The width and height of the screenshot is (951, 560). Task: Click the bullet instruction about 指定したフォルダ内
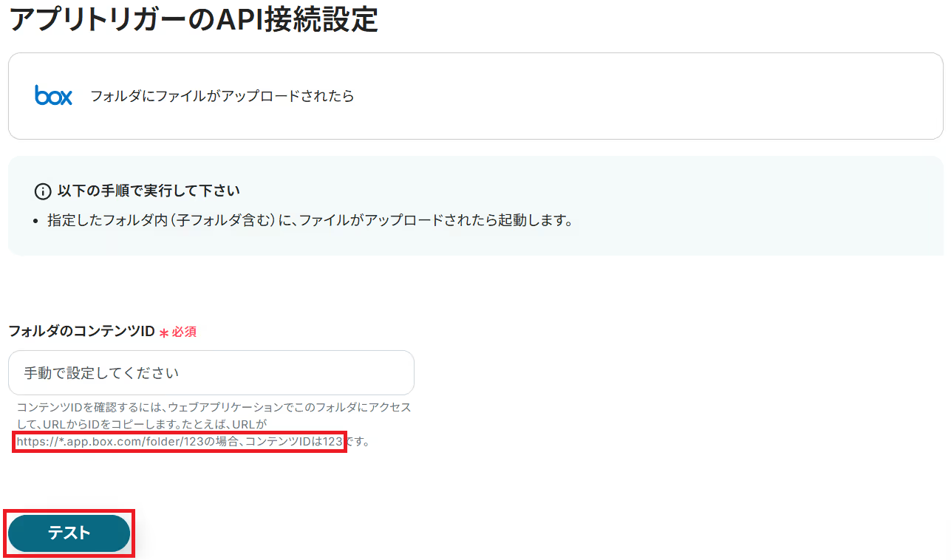click(310, 220)
